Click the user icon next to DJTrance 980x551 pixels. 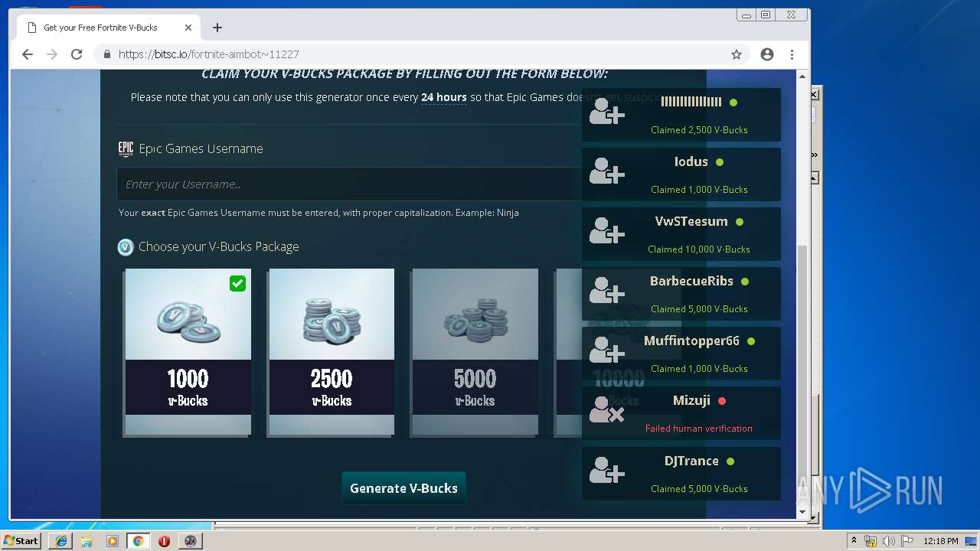606,470
